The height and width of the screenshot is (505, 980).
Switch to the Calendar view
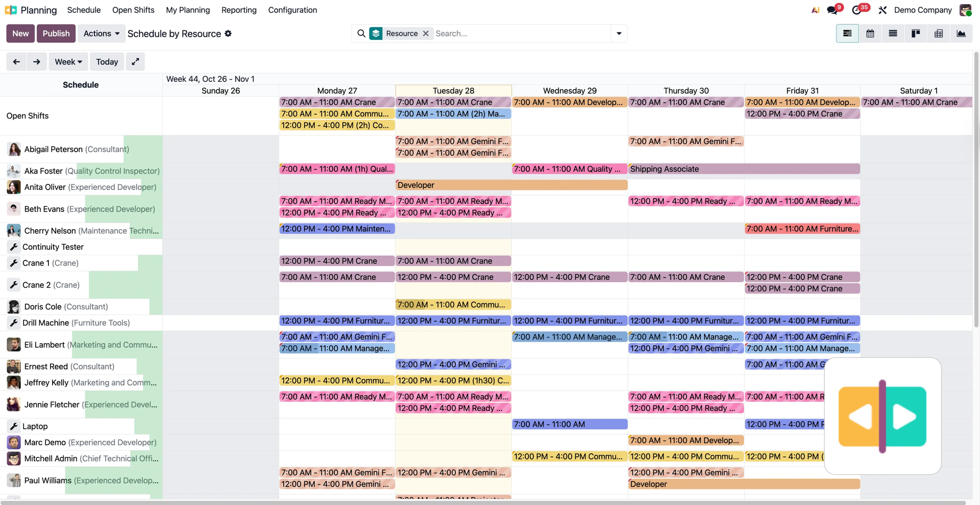(x=870, y=34)
